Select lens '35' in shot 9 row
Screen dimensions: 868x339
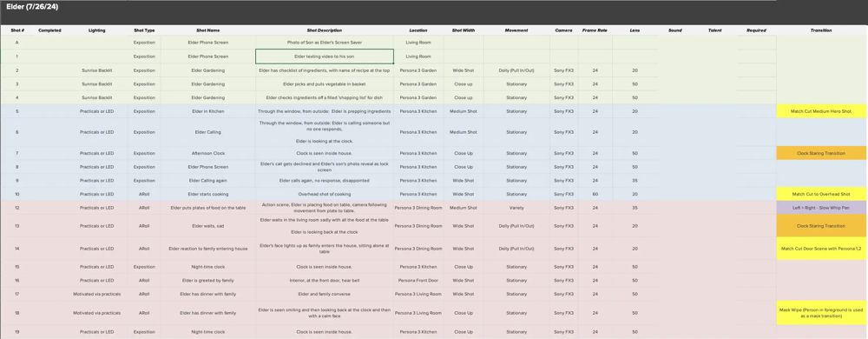[x=635, y=181]
